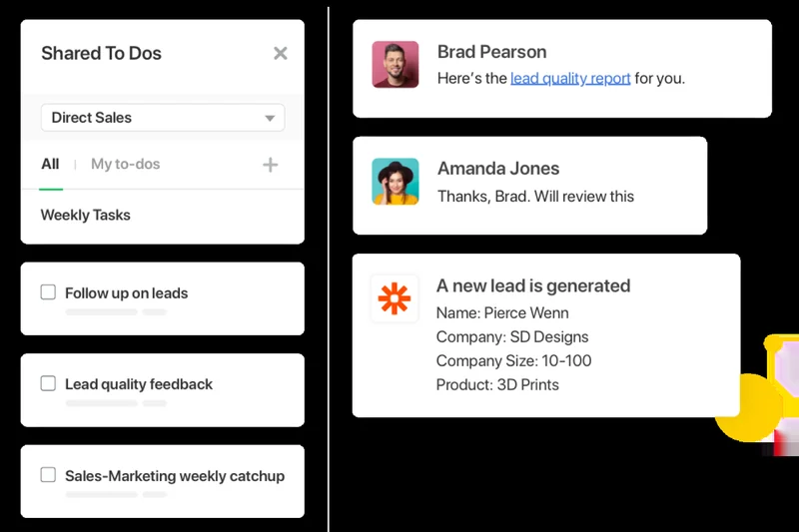Close the Shared To Dos panel

tap(281, 54)
